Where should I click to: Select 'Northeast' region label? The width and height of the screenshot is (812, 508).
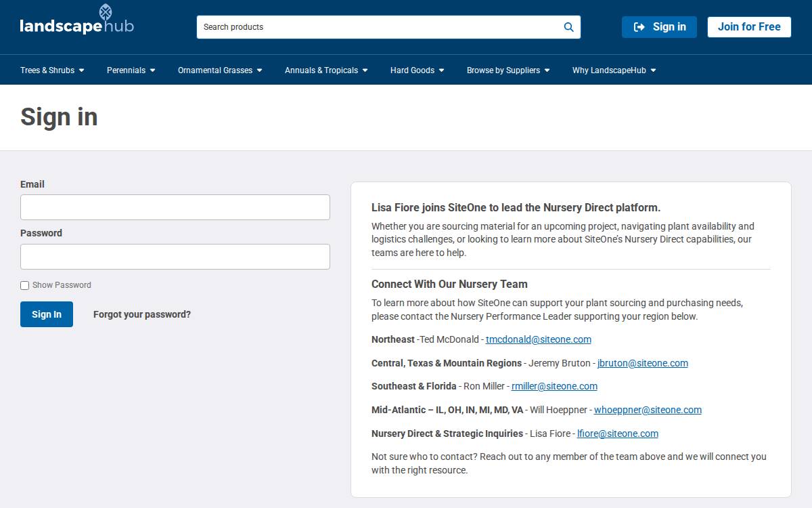point(393,339)
